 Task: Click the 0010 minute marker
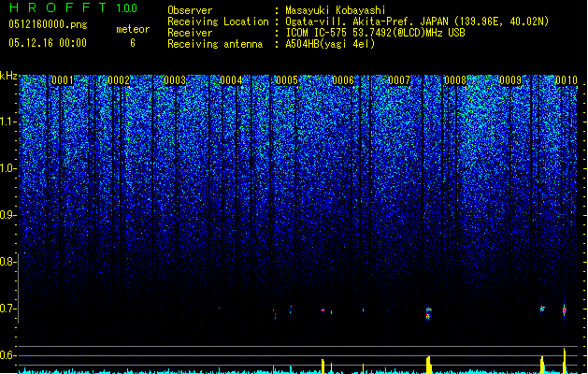566,80
